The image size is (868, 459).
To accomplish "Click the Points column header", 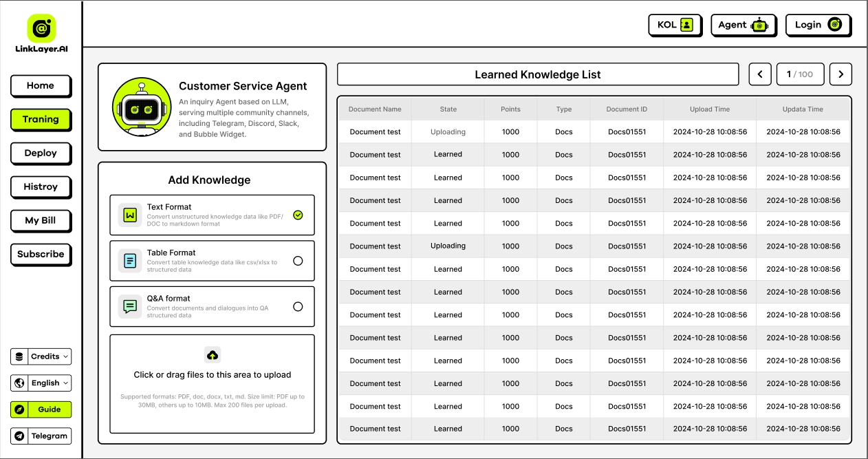I will coord(510,109).
